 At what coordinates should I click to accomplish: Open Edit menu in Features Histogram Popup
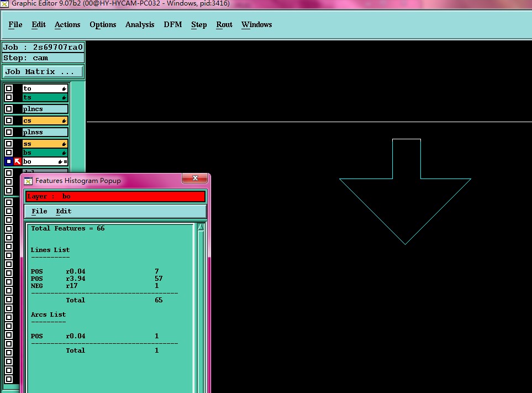click(64, 211)
